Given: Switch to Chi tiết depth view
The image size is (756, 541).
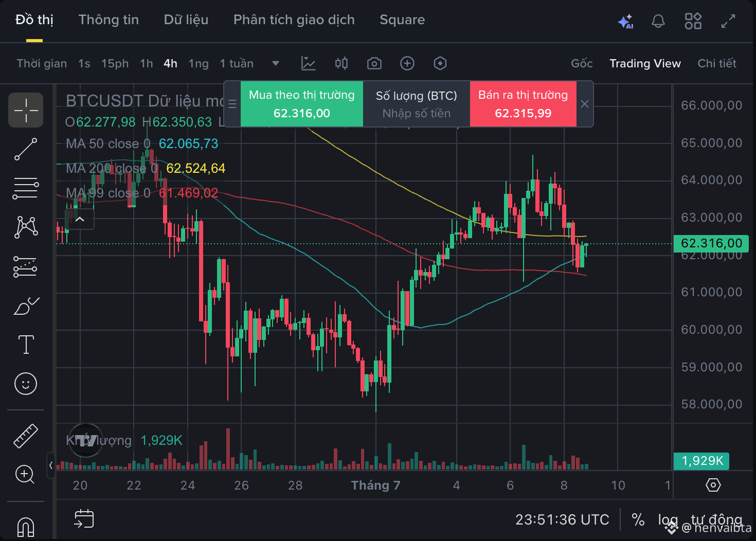Looking at the screenshot, I should [x=717, y=63].
